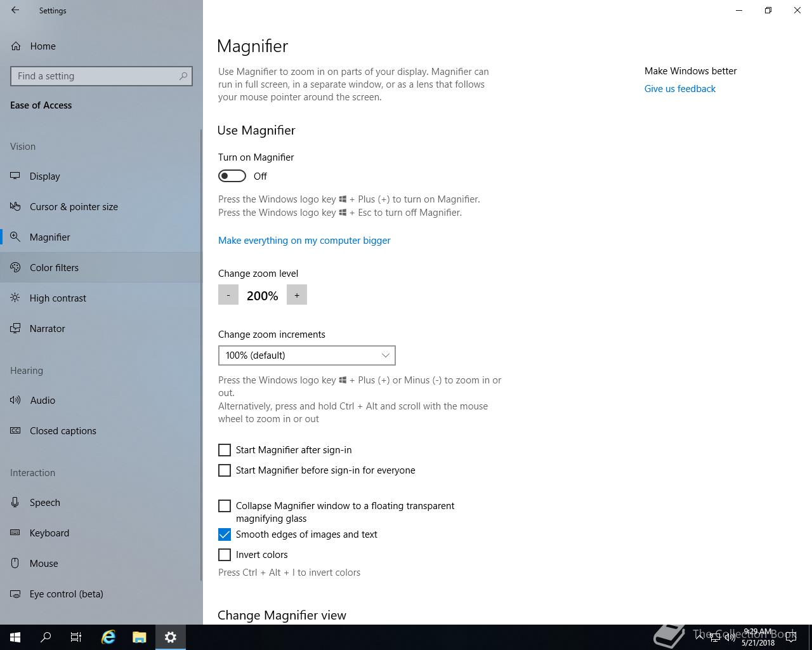Click the Mouse icon in sidebar

pyautogui.click(x=15, y=563)
